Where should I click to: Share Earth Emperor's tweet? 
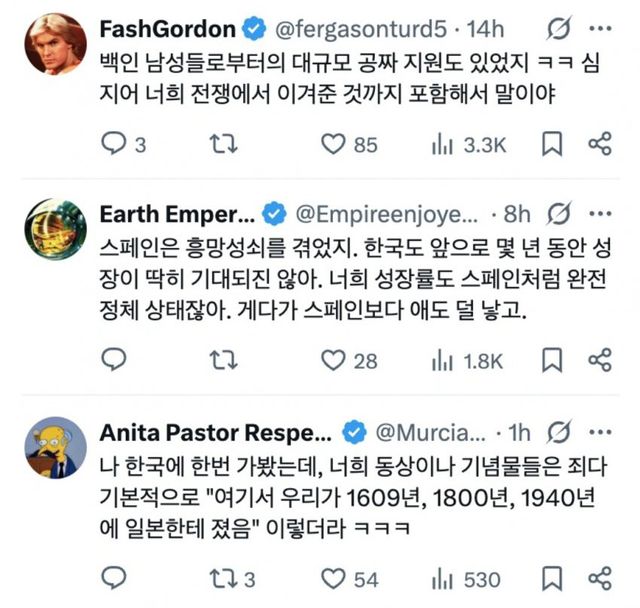pos(599,360)
